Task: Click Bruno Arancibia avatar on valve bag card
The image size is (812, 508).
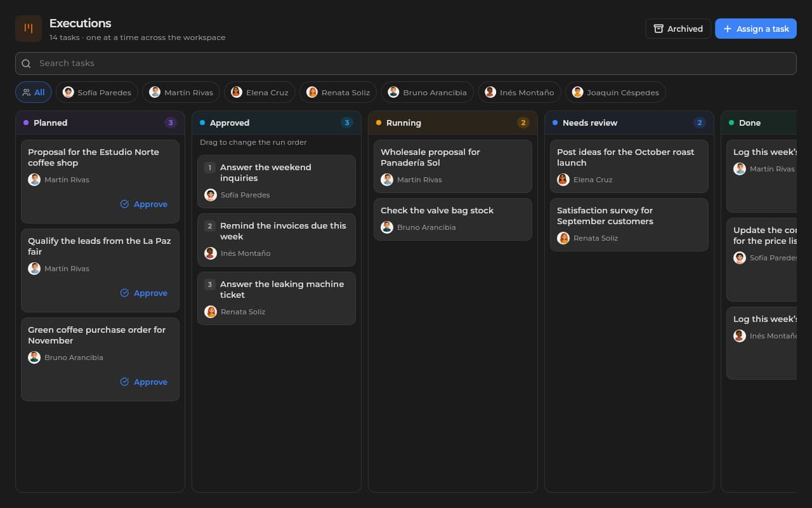Action: click(387, 227)
